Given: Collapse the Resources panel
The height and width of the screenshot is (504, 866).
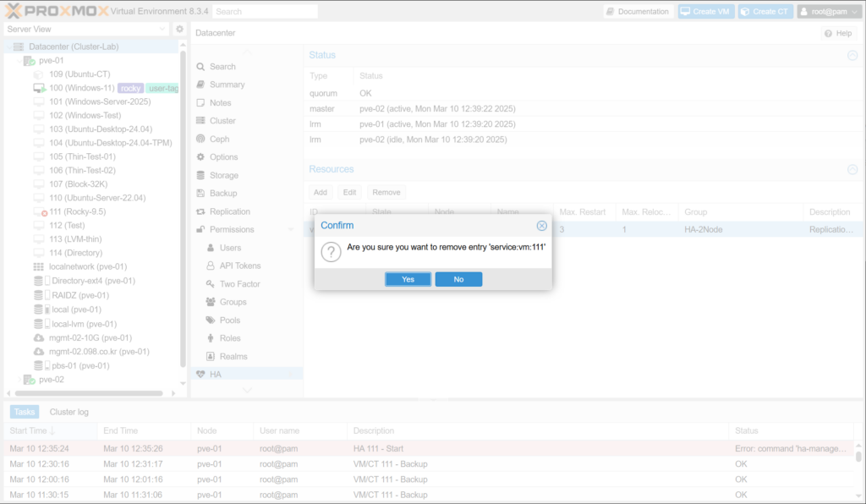Looking at the screenshot, I should (x=852, y=169).
